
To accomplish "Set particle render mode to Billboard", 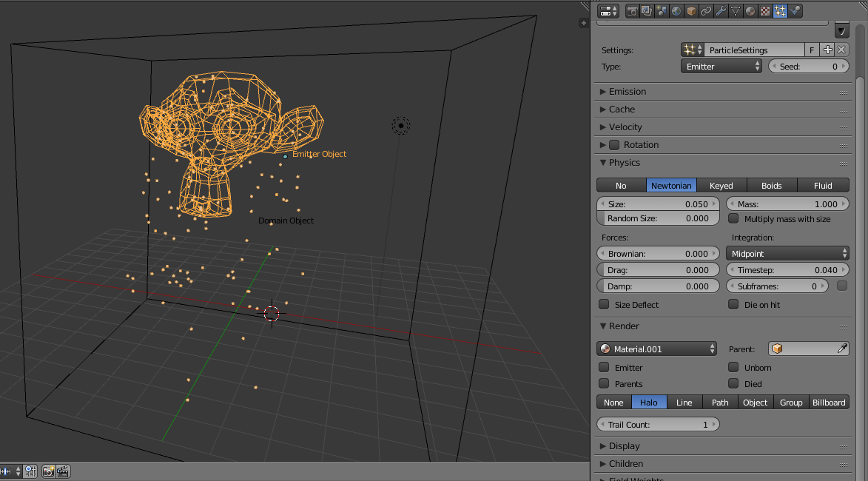I will tap(829, 402).
